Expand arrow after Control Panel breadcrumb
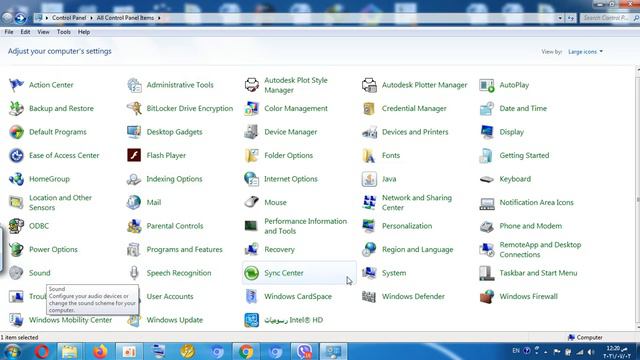 91,18
